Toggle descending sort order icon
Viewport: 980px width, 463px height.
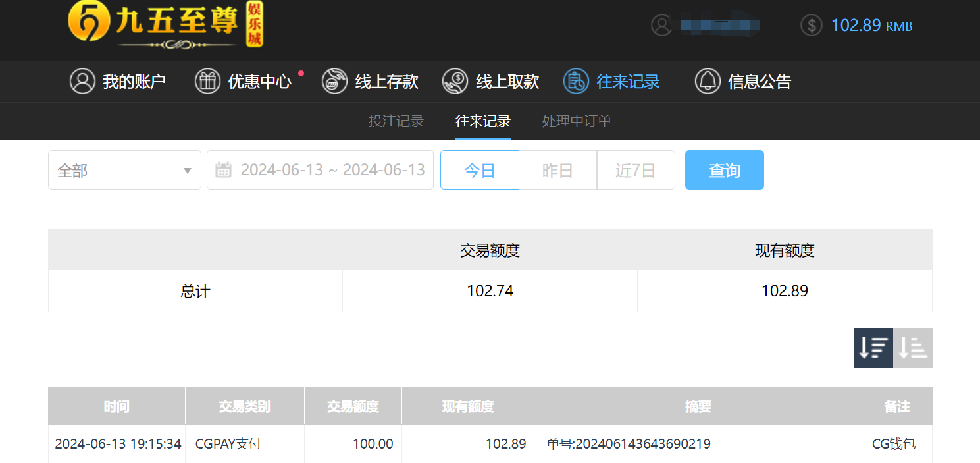[873, 348]
